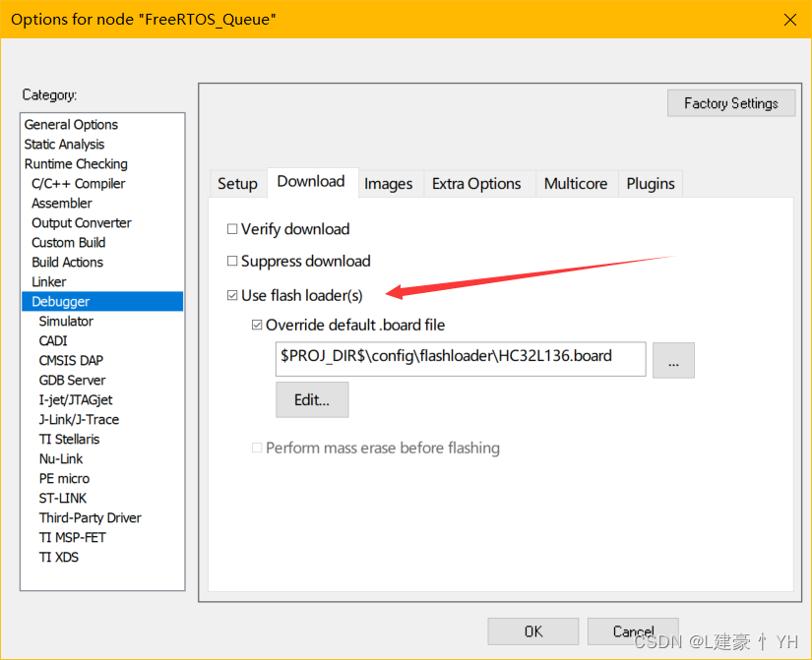This screenshot has width=812, height=660.
Task: Switch to the Setup tab
Action: (238, 184)
